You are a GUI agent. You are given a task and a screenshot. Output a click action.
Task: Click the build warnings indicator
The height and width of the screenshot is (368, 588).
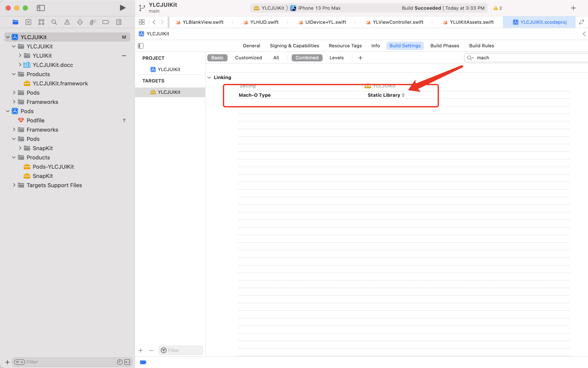pyautogui.click(x=498, y=8)
